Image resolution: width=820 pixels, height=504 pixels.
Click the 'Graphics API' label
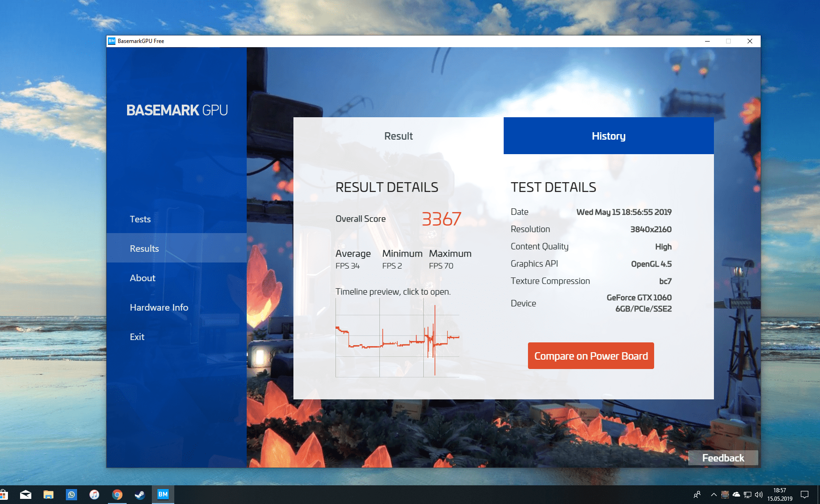click(x=535, y=264)
